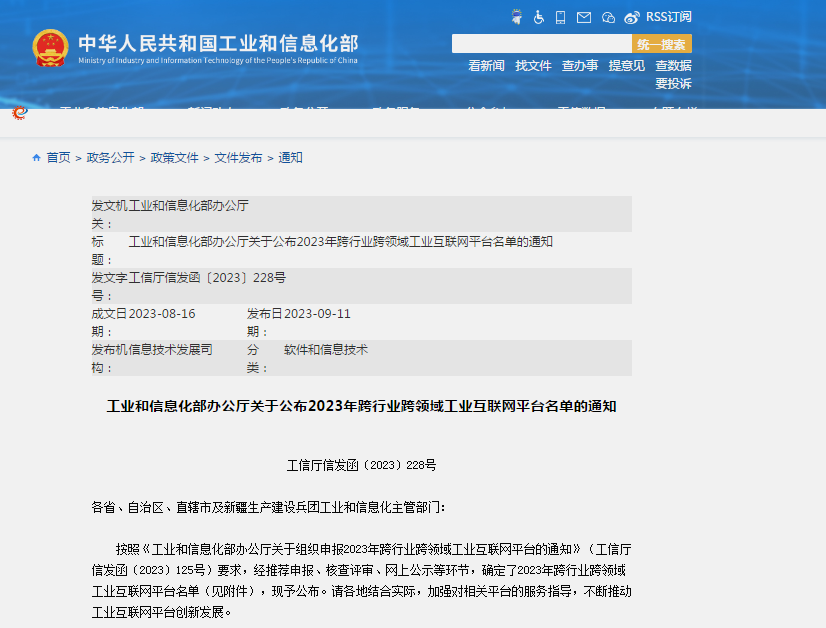This screenshot has width=826, height=628.
Task: Click the mobile phone version icon
Action: tap(561, 17)
